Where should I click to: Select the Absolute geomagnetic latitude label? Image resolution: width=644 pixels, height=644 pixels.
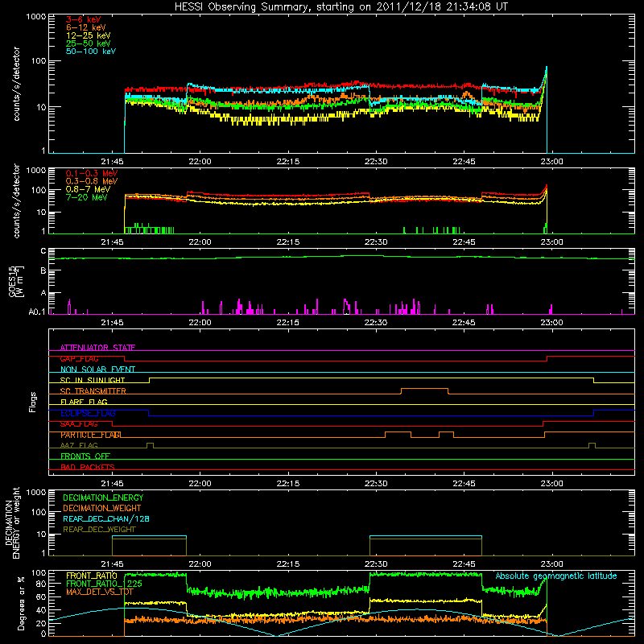[556, 576]
